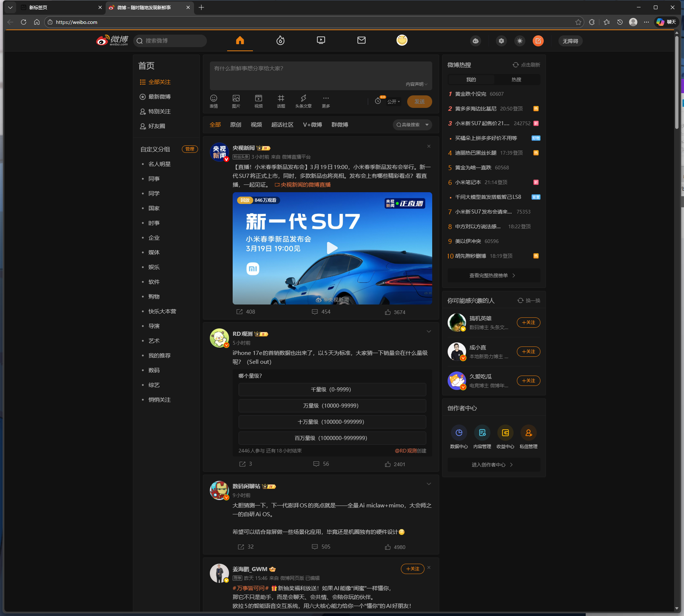
Task: Open the profile avatar in top navigation
Action: tap(402, 40)
